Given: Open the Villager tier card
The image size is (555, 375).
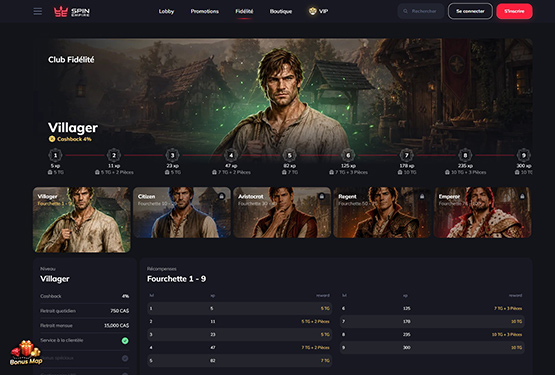Looking at the screenshot, I should click(x=82, y=220).
